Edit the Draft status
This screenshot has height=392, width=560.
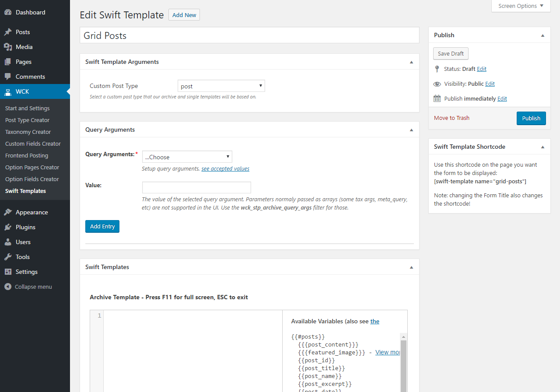click(x=482, y=69)
